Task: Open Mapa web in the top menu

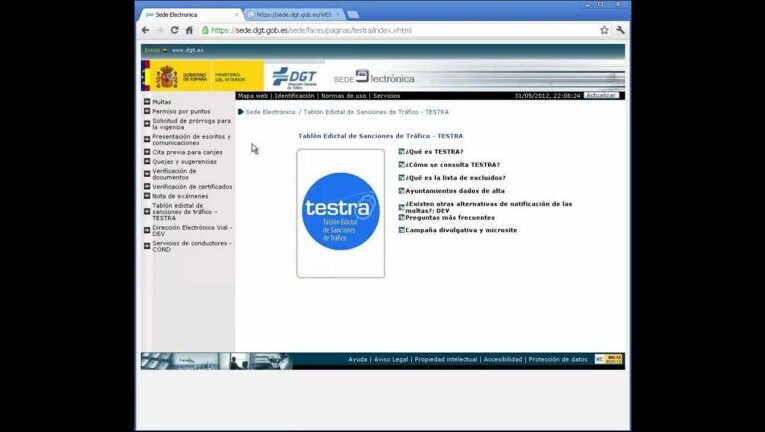Action: [253, 96]
